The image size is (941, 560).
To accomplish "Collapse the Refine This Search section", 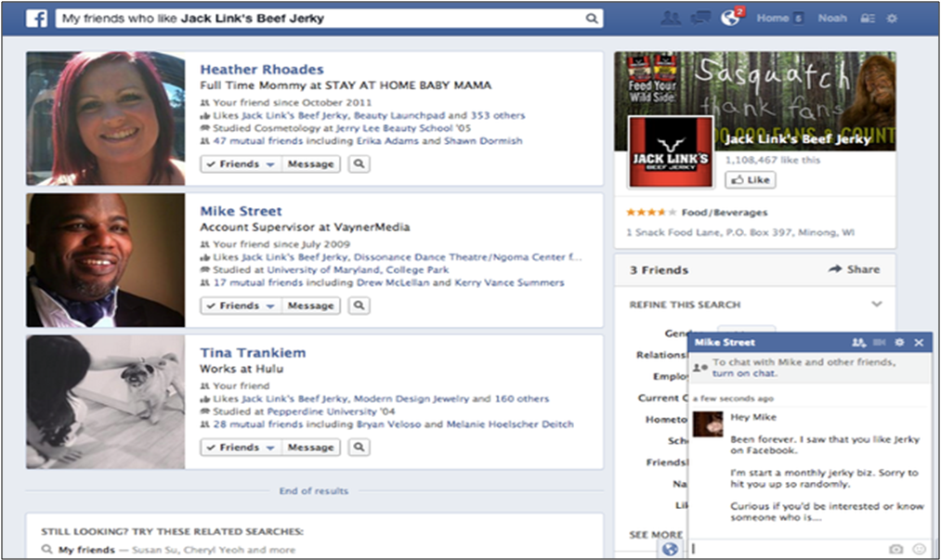I will [876, 305].
